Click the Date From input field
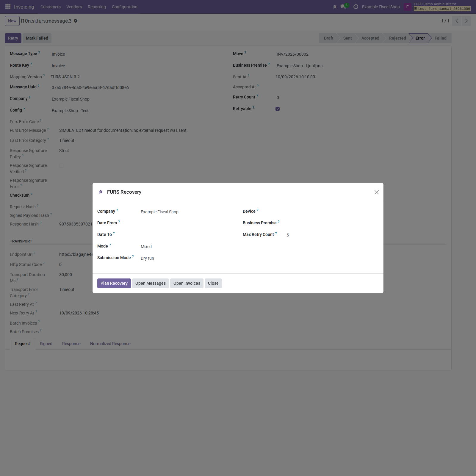The image size is (476, 476). [187, 223]
